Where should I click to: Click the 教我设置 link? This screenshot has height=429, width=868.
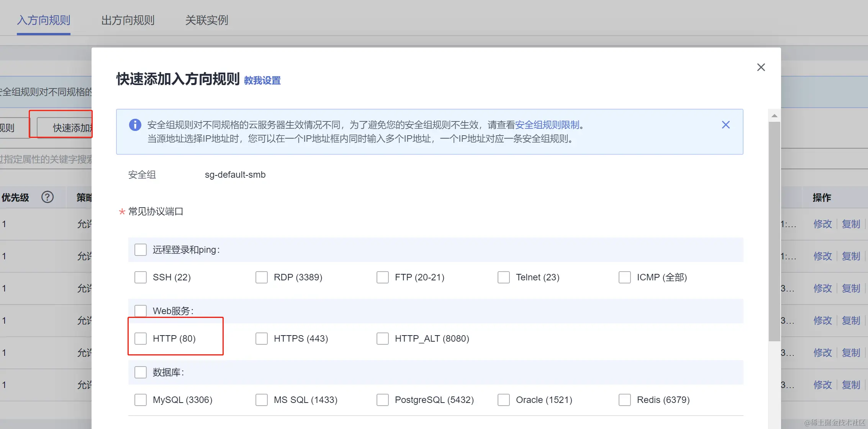pyautogui.click(x=262, y=80)
